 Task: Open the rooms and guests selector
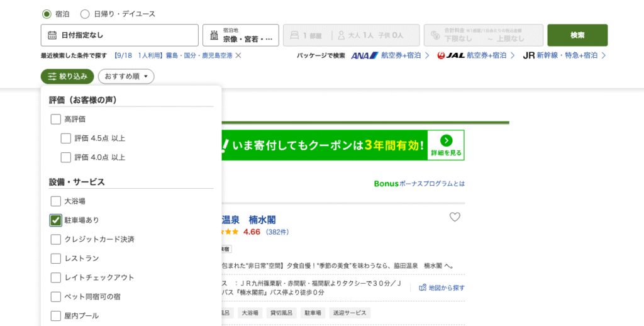coord(351,35)
